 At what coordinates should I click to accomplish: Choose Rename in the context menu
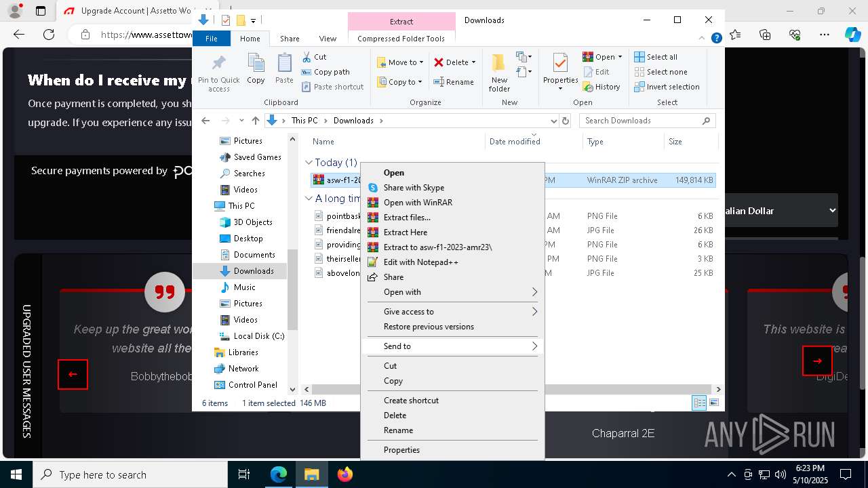coord(452,430)
